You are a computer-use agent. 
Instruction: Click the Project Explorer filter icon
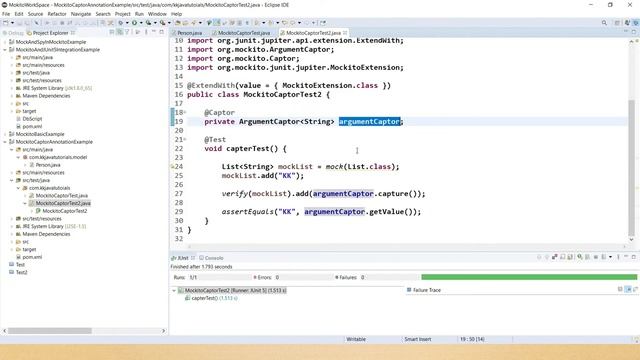point(127,32)
